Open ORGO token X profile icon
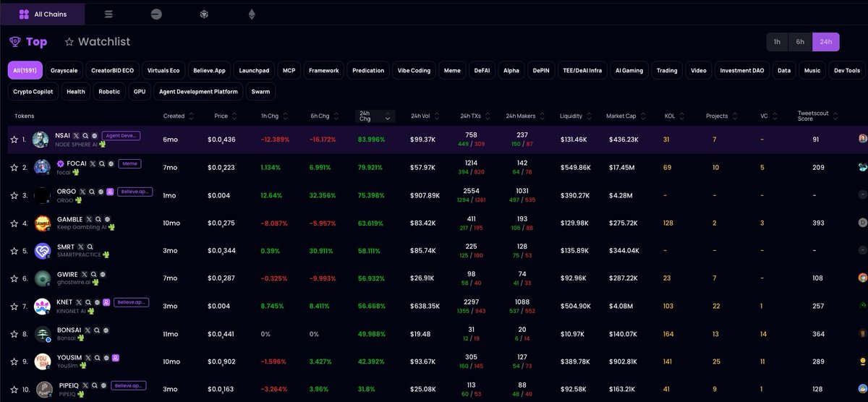The width and height of the screenshot is (868, 402). tap(82, 191)
